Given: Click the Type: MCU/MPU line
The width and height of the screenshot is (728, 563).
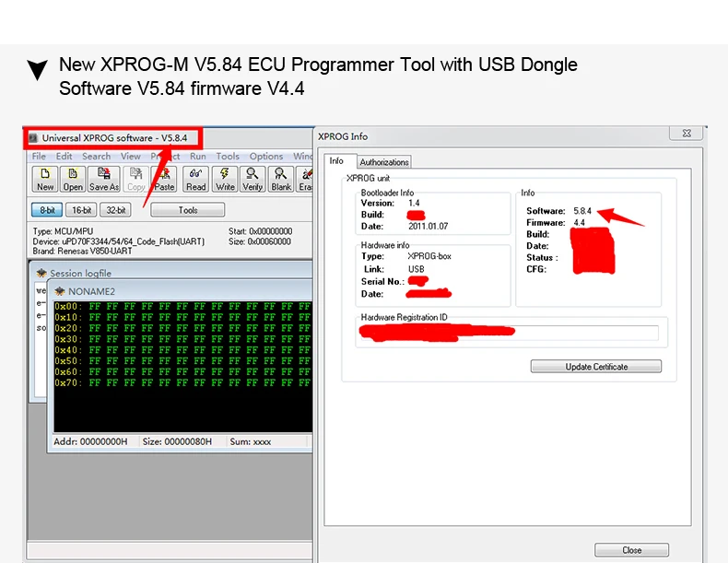Looking at the screenshot, I should pyautogui.click(x=63, y=231).
